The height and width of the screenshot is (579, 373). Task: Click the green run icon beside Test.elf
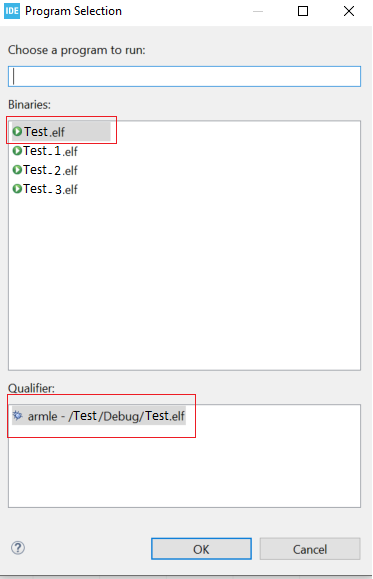[x=17, y=131]
